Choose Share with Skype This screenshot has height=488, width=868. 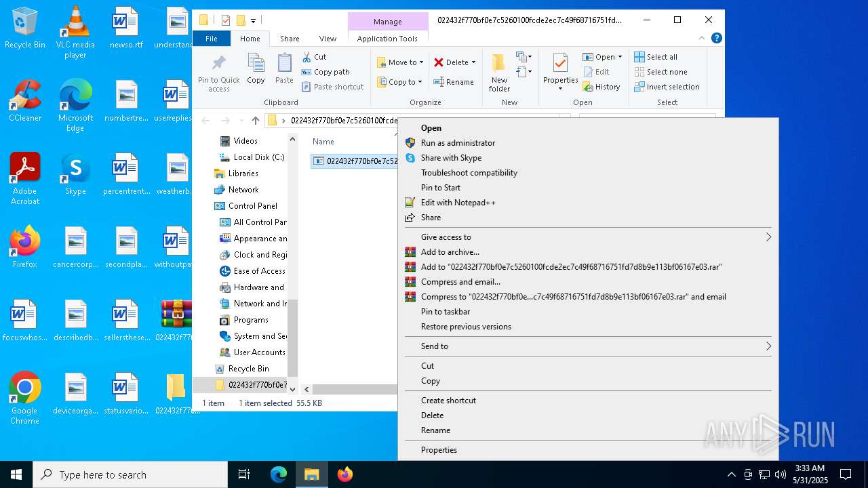pos(588,158)
